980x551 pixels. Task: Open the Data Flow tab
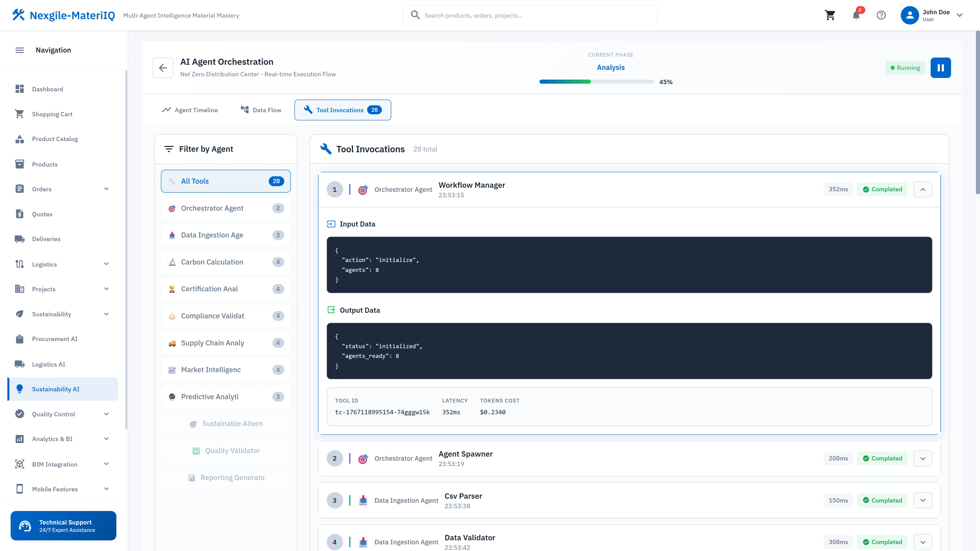[x=261, y=110]
